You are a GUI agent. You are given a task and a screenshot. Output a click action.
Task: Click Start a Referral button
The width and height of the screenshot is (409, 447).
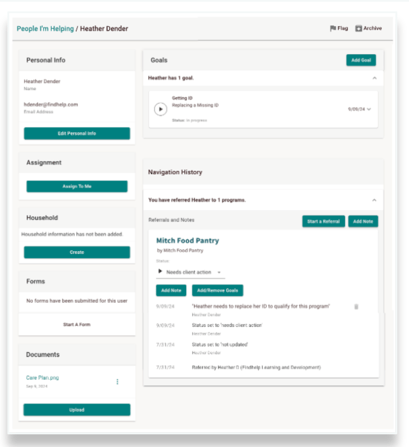point(323,221)
